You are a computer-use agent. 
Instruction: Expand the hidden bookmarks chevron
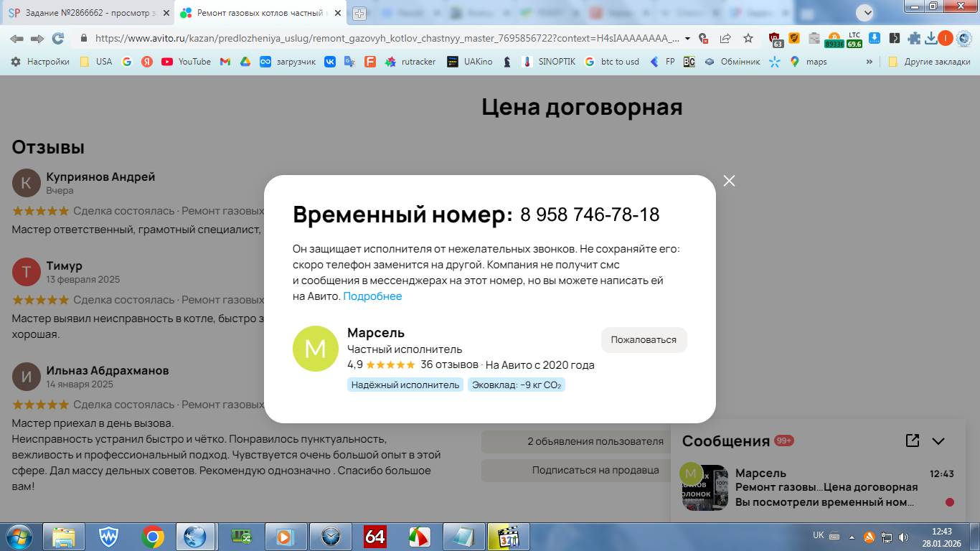(x=870, y=62)
